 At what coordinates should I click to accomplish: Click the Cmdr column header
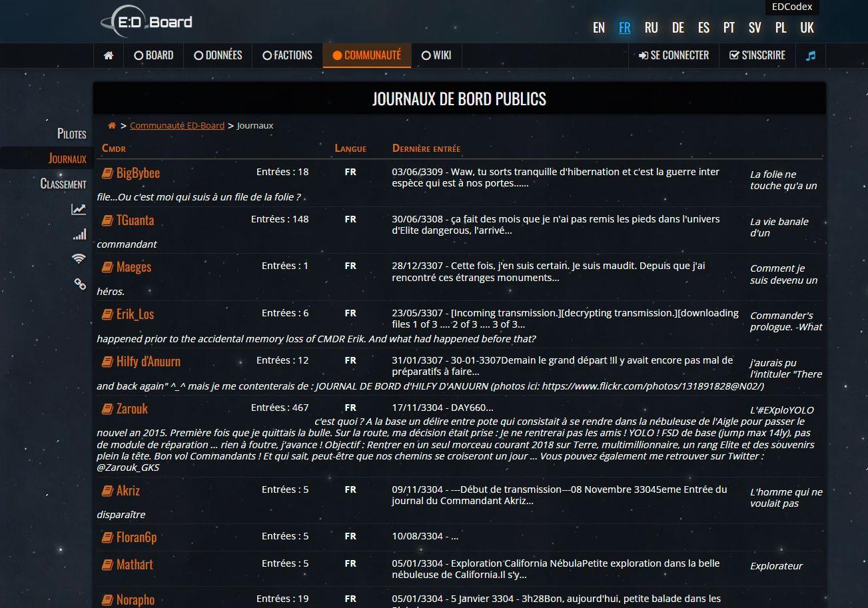tap(114, 148)
